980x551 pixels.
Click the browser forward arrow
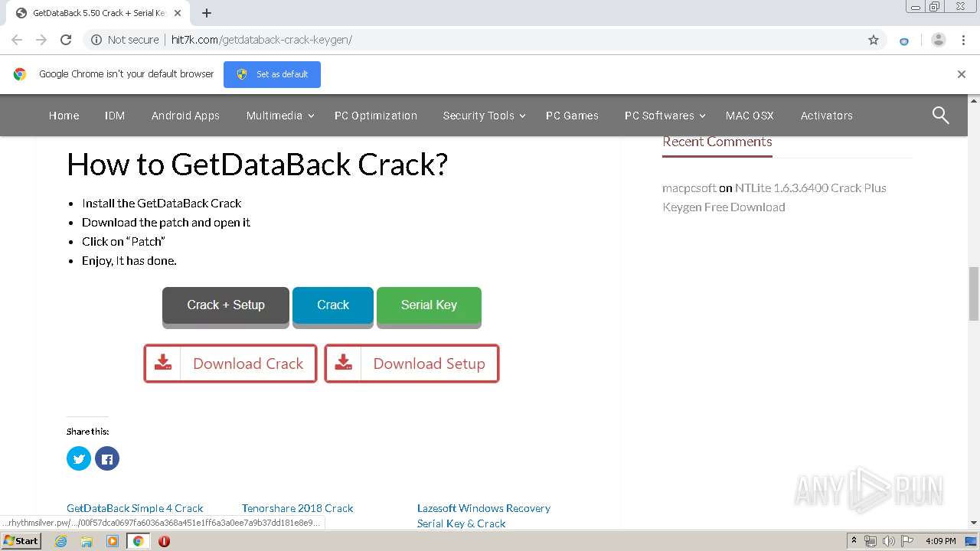[x=41, y=40]
